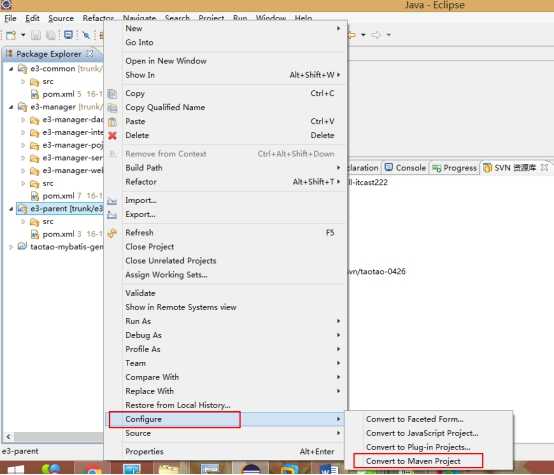Open the Debug As submenu
Image resolution: width=554 pixels, height=475 pixels.
226,335
